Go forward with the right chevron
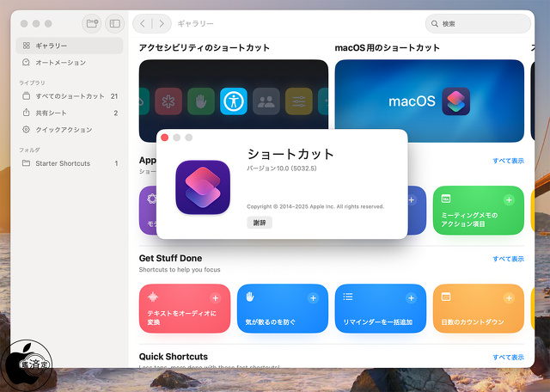The width and height of the screenshot is (550, 392). click(162, 23)
